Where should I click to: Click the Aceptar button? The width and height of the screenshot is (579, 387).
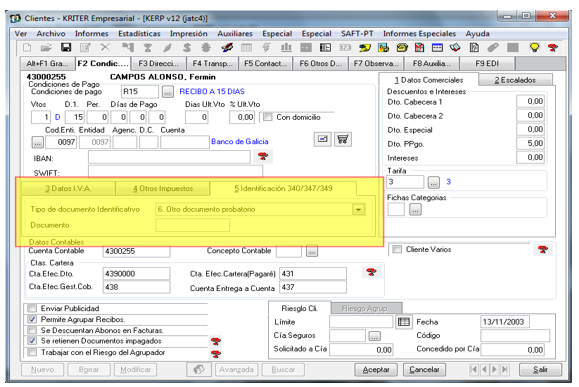click(x=376, y=369)
